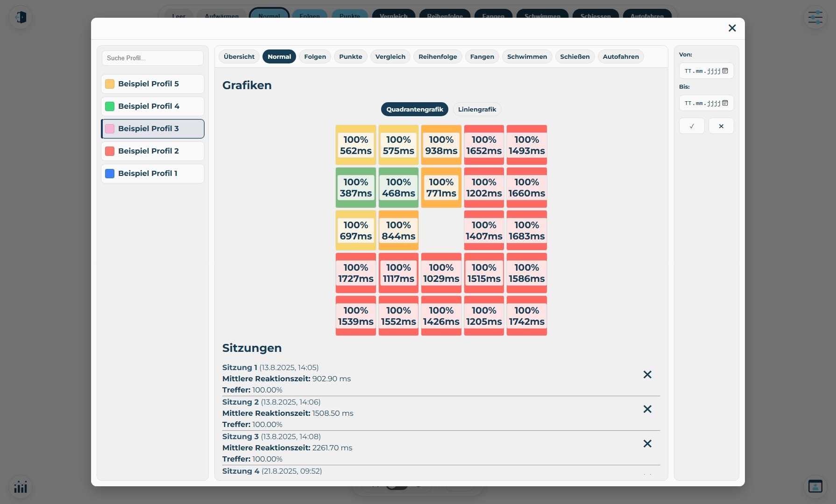Open the Übersicht tab

[239, 57]
